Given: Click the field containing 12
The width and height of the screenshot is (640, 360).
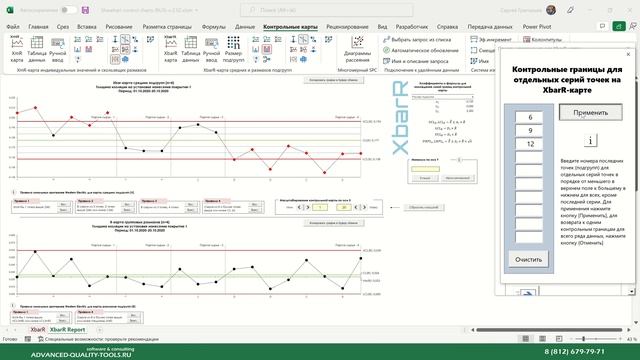Looking at the screenshot, I should pyautogui.click(x=529, y=144).
